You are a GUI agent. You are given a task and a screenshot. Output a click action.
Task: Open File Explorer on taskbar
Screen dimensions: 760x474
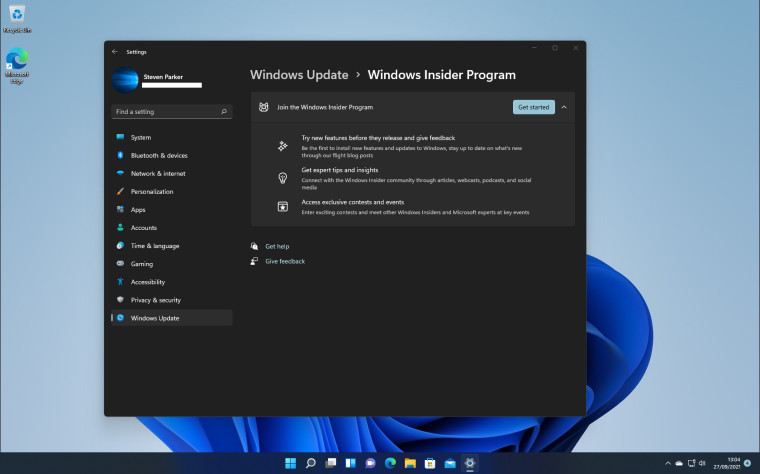tap(410, 463)
